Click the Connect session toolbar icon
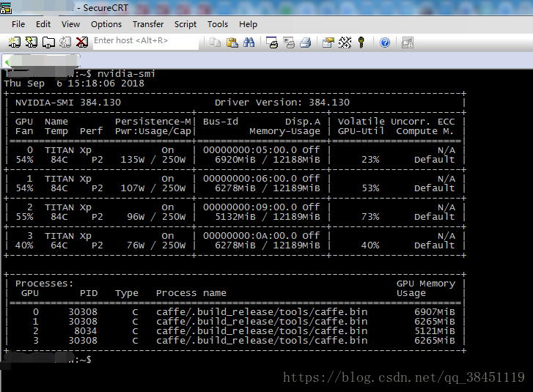This screenshot has height=392, width=533. [15, 42]
